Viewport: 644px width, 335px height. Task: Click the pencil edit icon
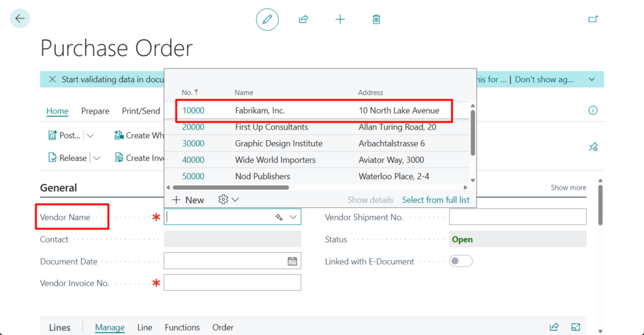(x=267, y=19)
